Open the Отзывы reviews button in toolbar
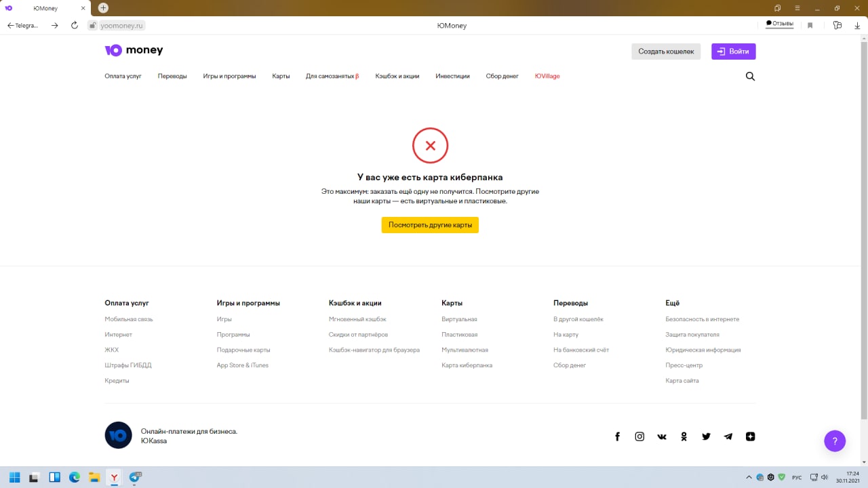 779,24
